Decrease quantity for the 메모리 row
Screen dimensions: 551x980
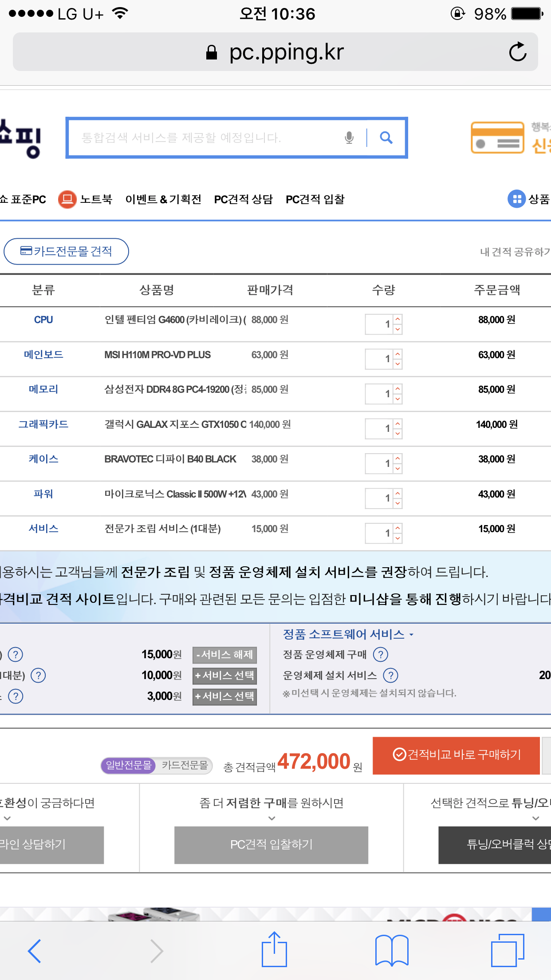(x=398, y=399)
